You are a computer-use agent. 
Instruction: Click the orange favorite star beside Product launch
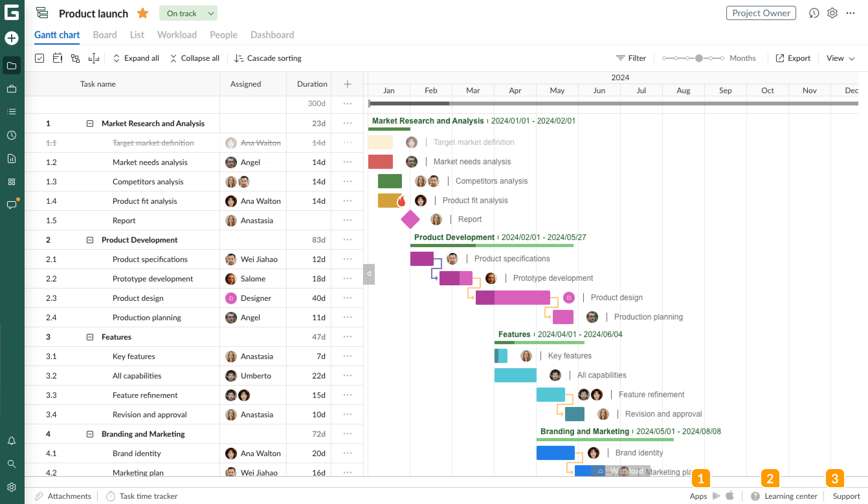(x=143, y=14)
